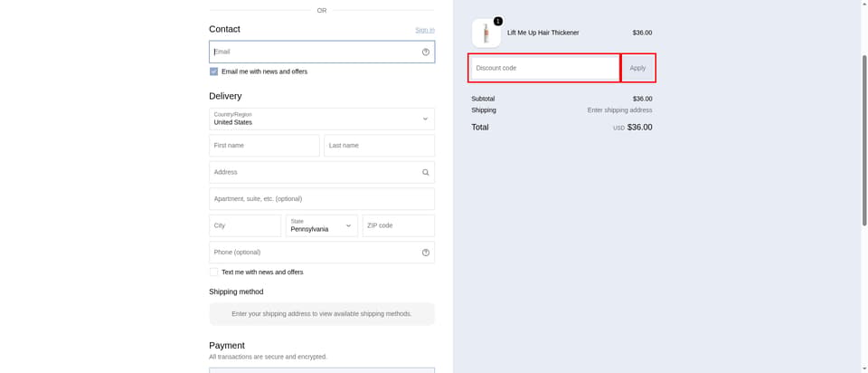Click the ZIP code field
This screenshot has width=868, height=373.
click(399, 225)
